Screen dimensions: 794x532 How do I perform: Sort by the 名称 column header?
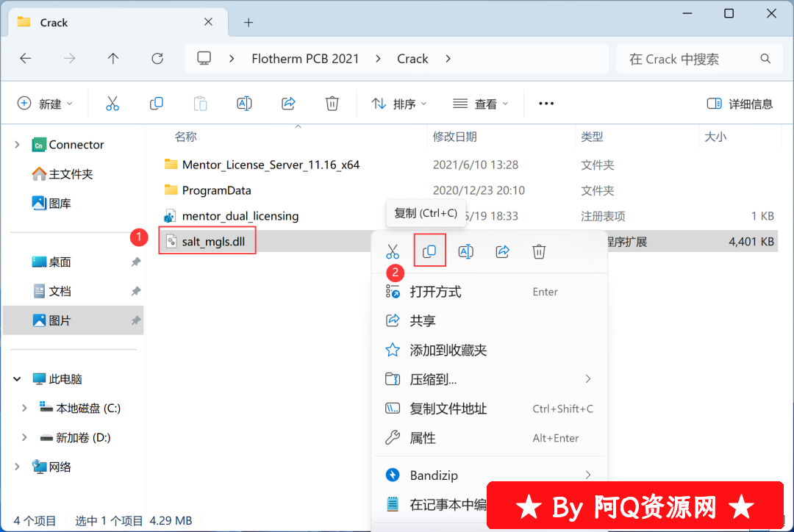186,137
